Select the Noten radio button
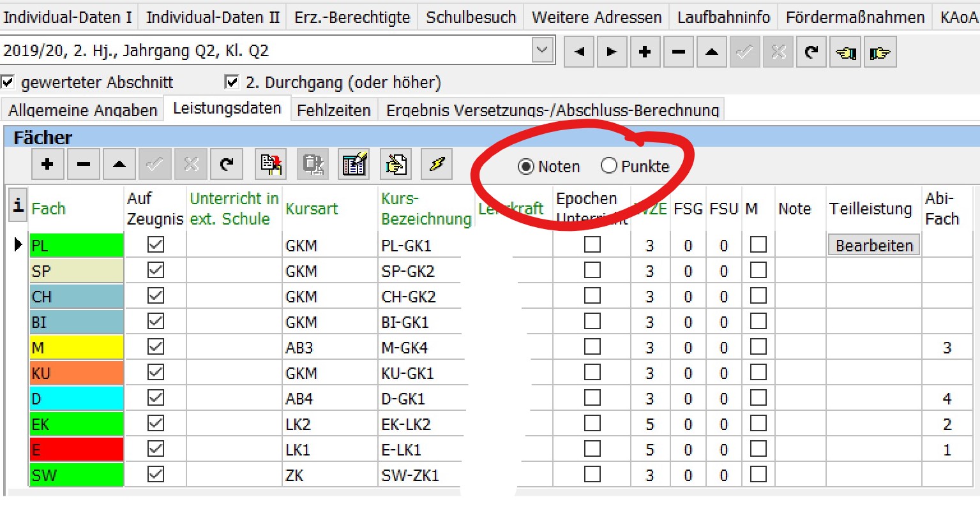980x511 pixels. (526, 167)
